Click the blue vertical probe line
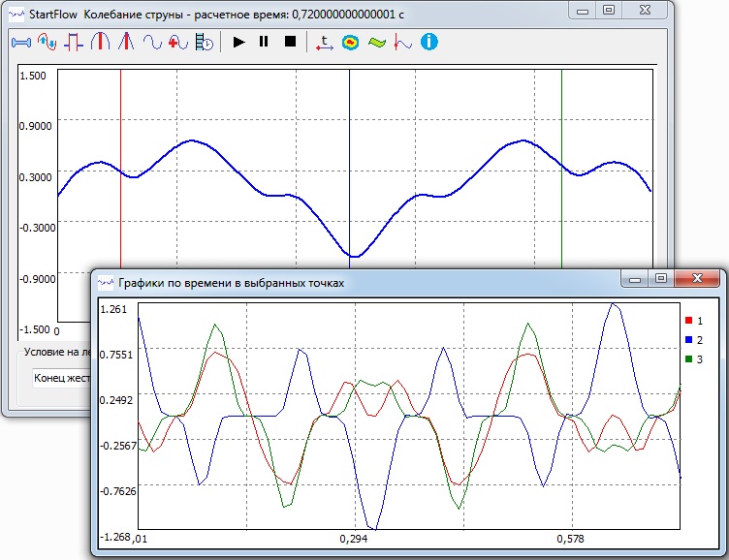729x560 pixels. pos(350,168)
